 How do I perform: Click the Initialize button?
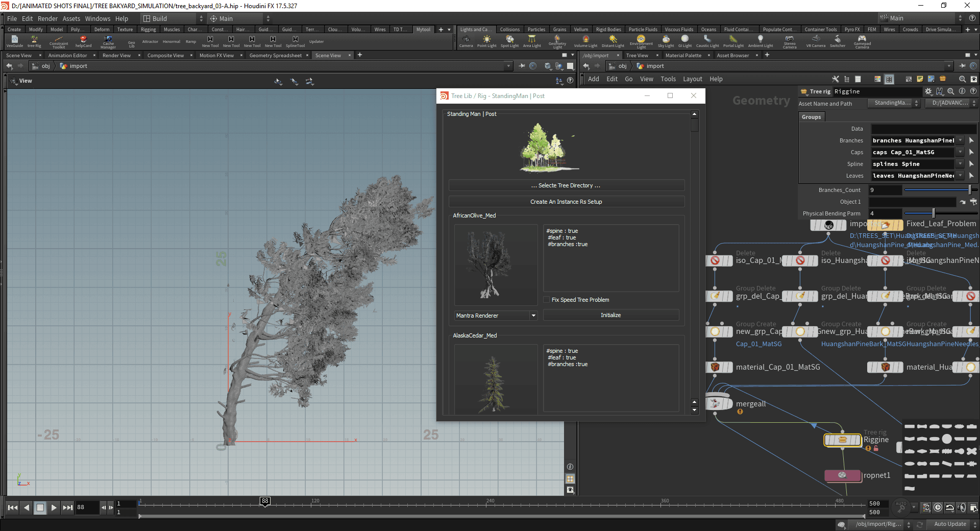pyautogui.click(x=610, y=315)
